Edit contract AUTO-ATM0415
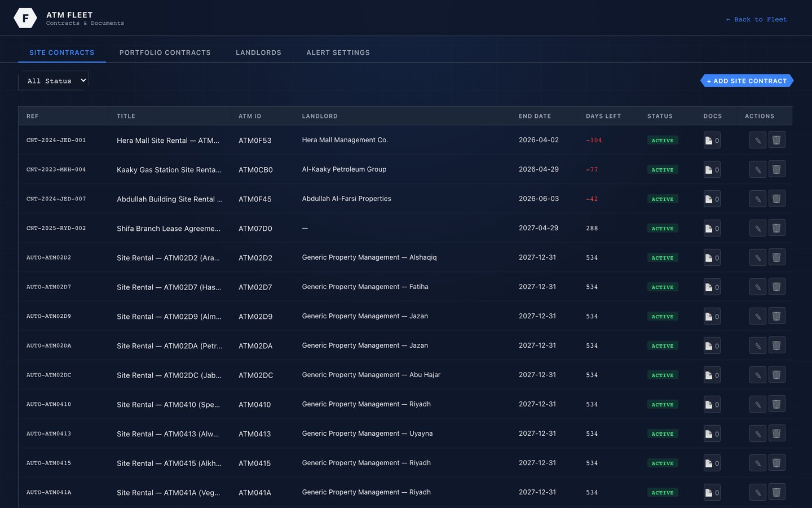812x508 pixels. pos(758,463)
